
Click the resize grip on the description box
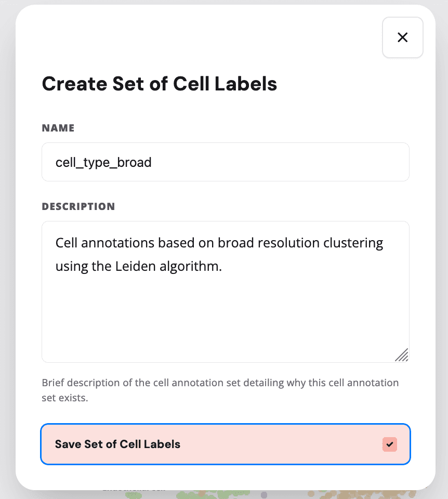402,355
